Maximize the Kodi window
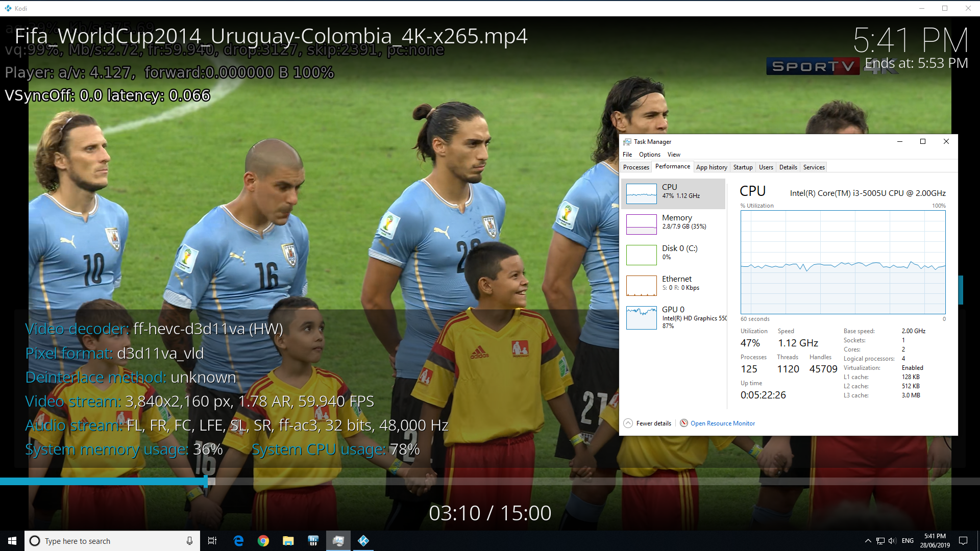This screenshot has height=551, width=980. (945, 8)
